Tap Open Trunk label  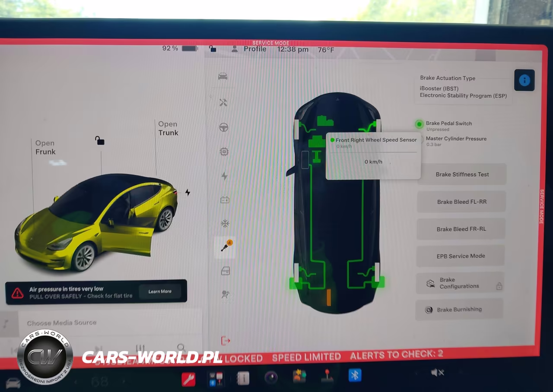168,128
